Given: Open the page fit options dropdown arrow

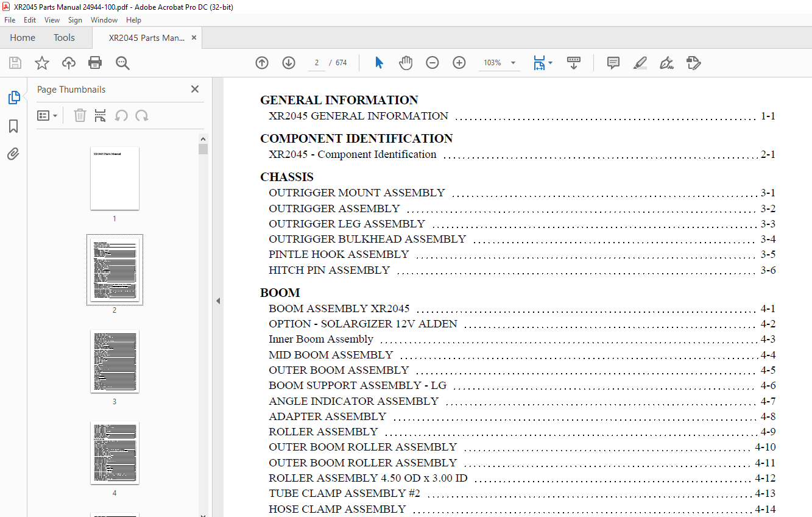Looking at the screenshot, I should 551,63.
